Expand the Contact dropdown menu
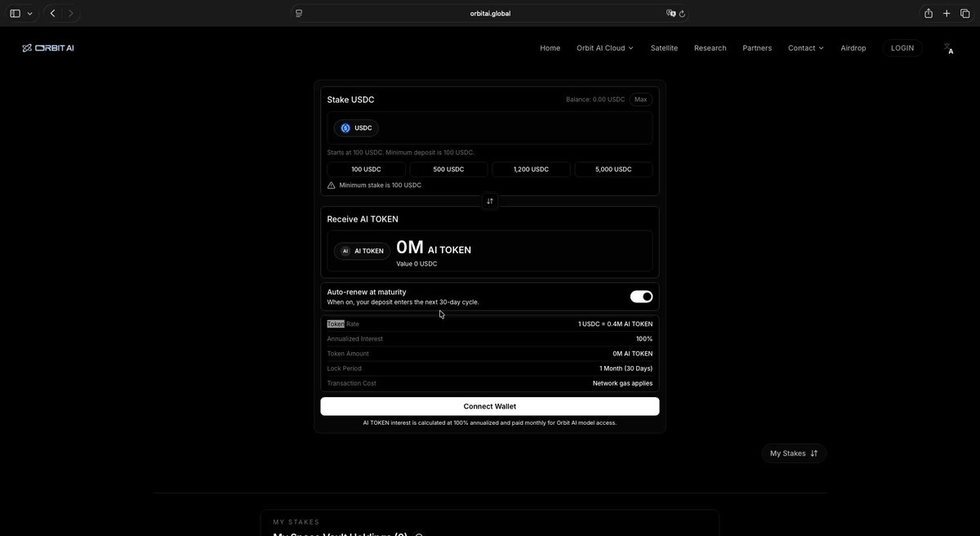980x536 pixels. (x=806, y=48)
